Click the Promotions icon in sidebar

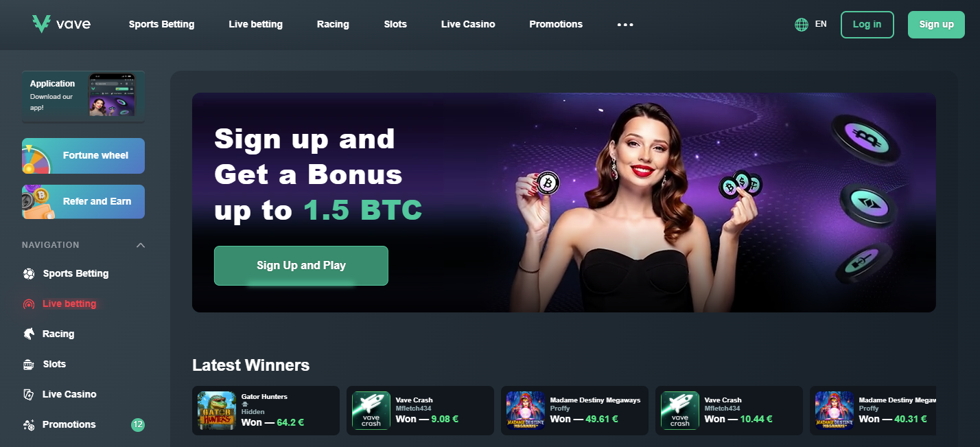click(x=29, y=424)
